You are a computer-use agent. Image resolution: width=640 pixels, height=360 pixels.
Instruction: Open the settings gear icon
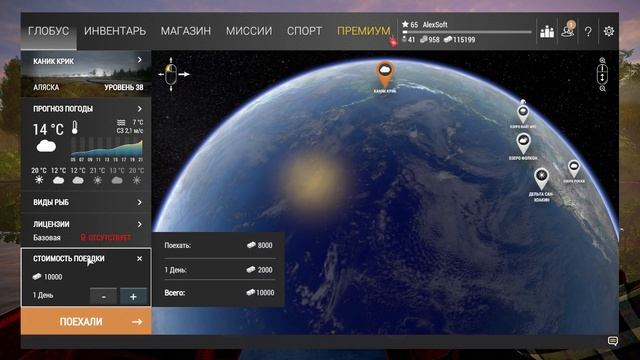point(609,31)
